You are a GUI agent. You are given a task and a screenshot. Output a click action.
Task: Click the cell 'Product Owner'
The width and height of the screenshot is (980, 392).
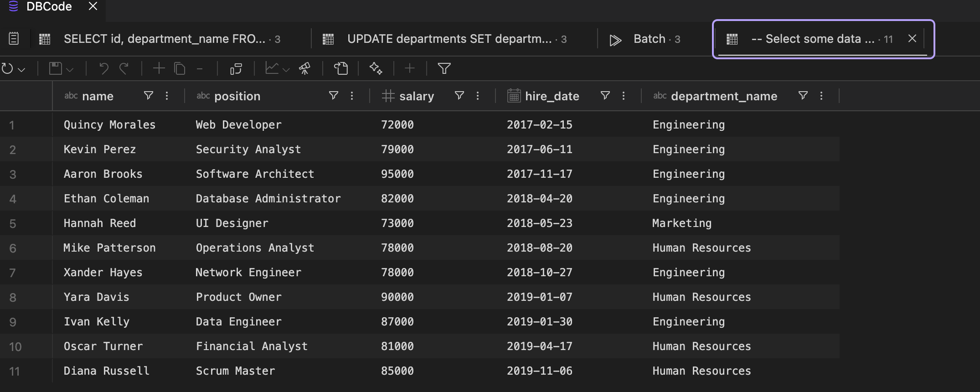coord(239,297)
